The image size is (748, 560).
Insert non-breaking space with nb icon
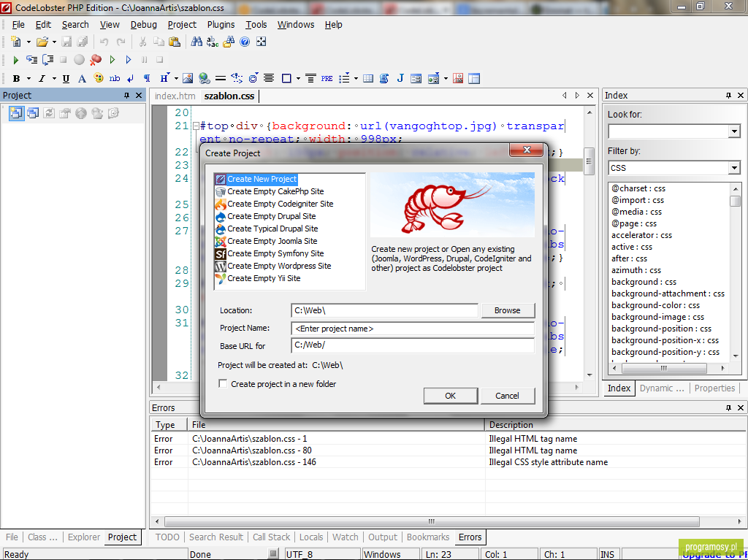tap(115, 78)
